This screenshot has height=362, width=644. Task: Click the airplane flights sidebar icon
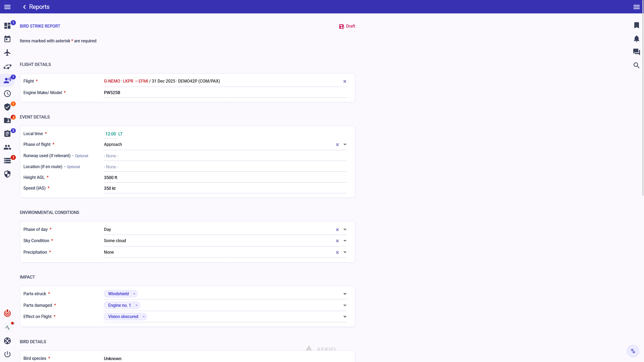click(x=8, y=53)
